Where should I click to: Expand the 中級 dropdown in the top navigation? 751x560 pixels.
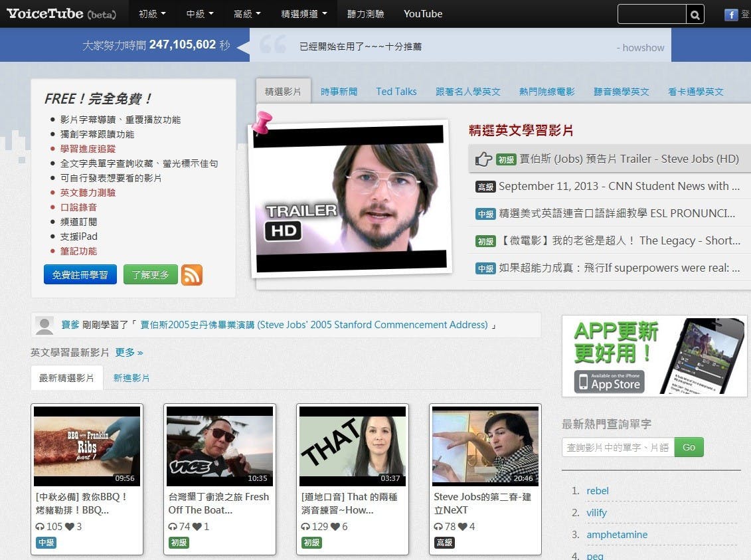coord(200,14)
